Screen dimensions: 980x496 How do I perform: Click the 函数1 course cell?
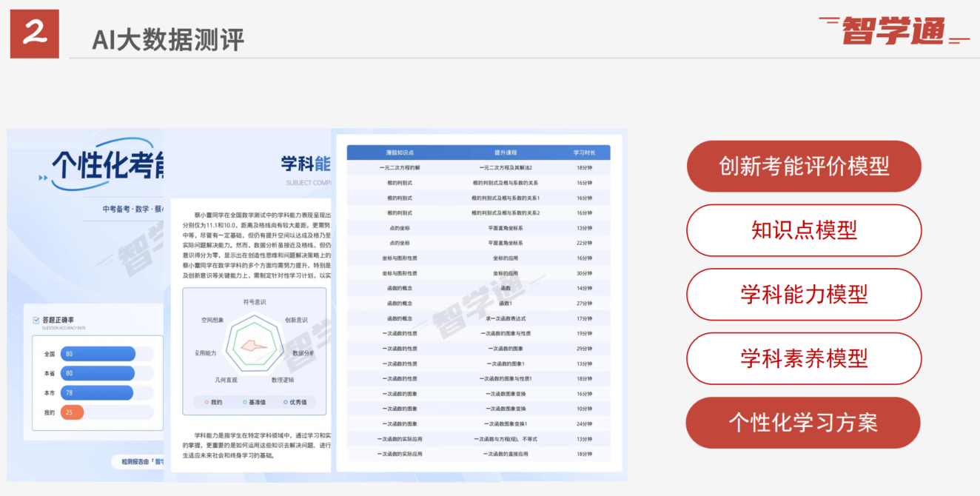[x=506, y=303]
